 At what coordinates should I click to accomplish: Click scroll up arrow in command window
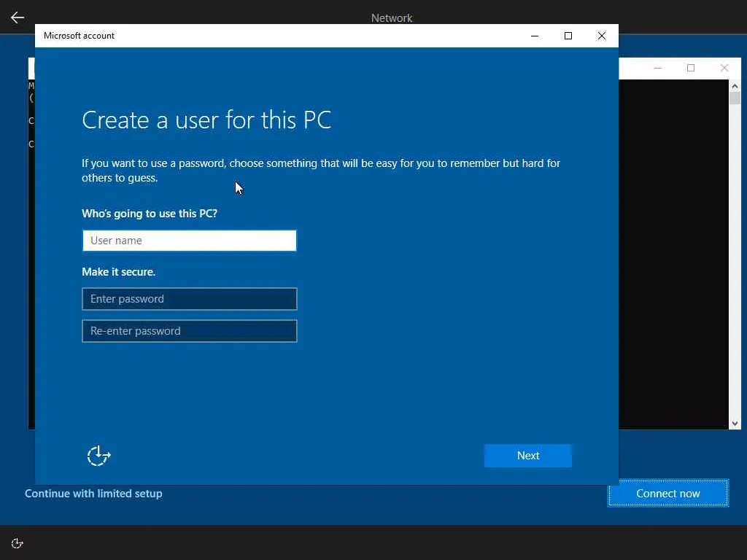click(x=735, y=86)
